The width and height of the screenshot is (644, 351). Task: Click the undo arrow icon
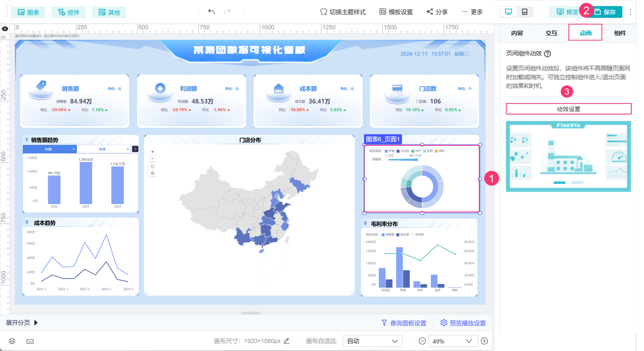[211, 12]
